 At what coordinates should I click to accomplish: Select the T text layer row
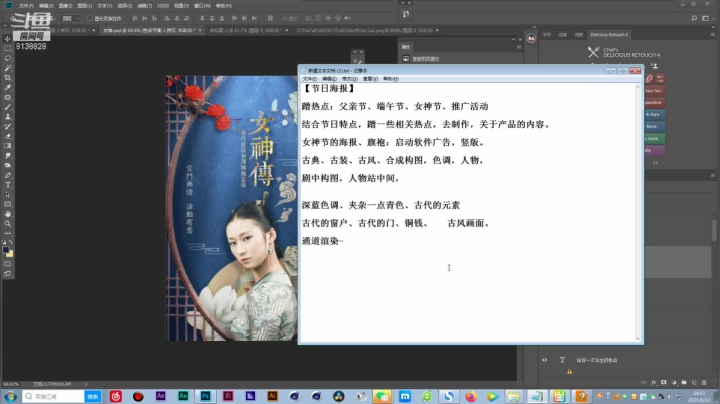pyautogui.click(x=626, y=360)
